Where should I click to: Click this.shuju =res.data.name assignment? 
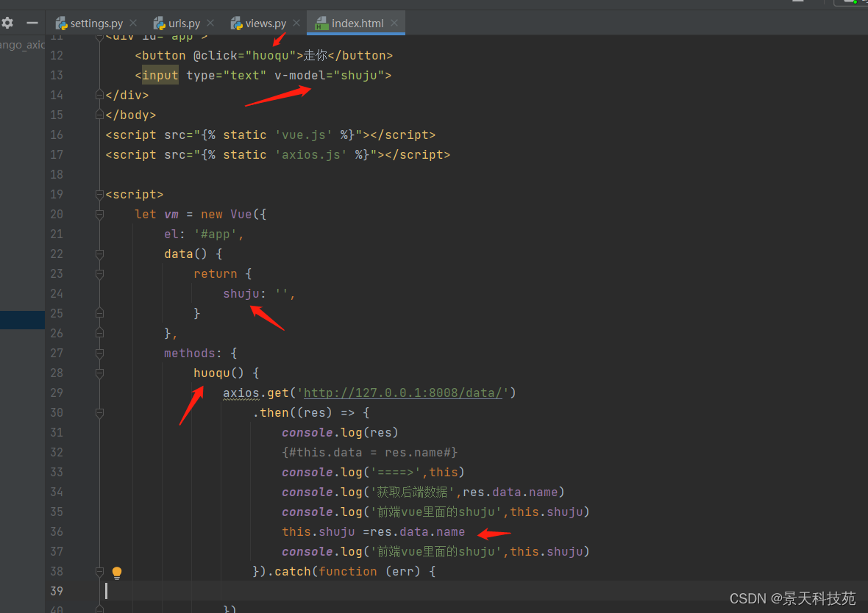[373, 531]
